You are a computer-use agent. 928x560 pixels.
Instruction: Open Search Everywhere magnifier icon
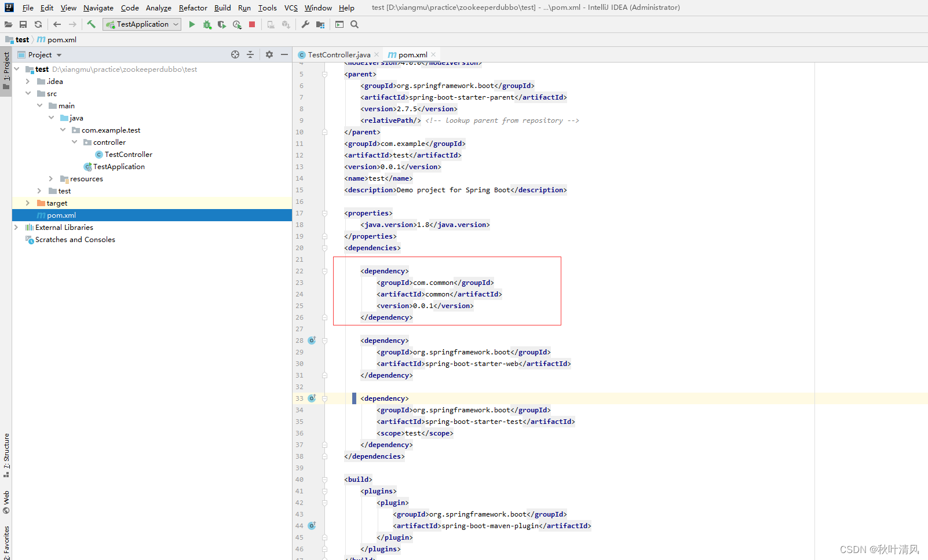point(355,24)
